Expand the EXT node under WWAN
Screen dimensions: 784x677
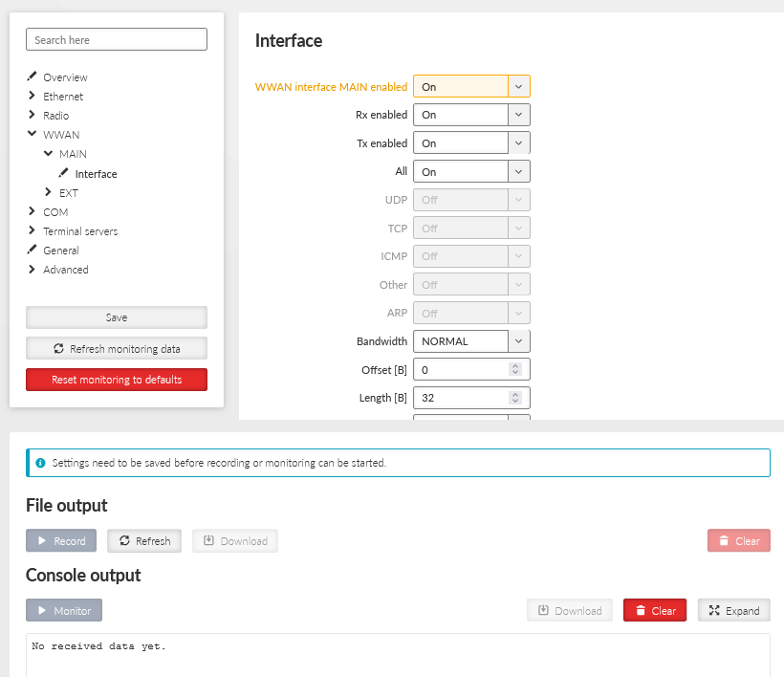(x=48, y=192)
